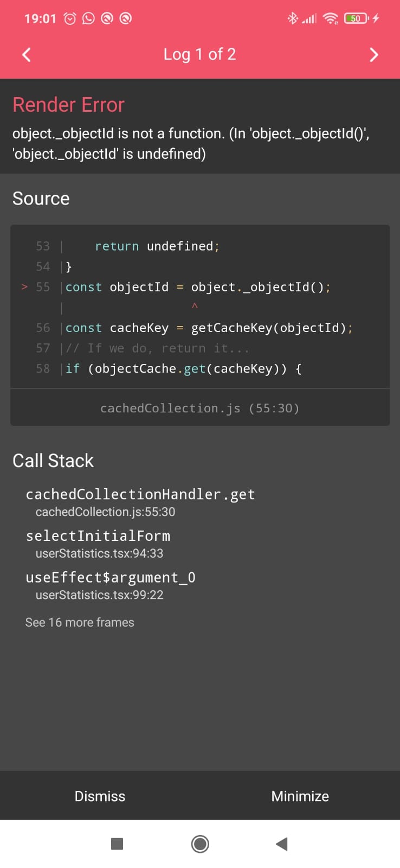Tap the battery level indicator

click(356, 18)
